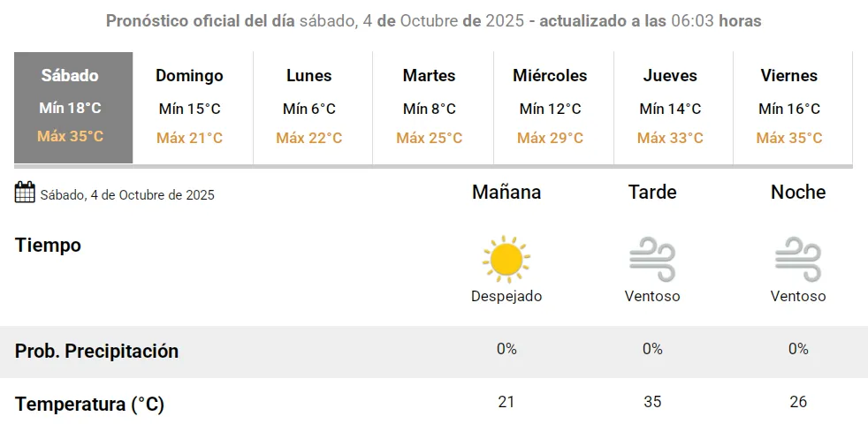Click the afternoon temperature value 35
Screen dimensions: 868x424
tap(652, 402)
